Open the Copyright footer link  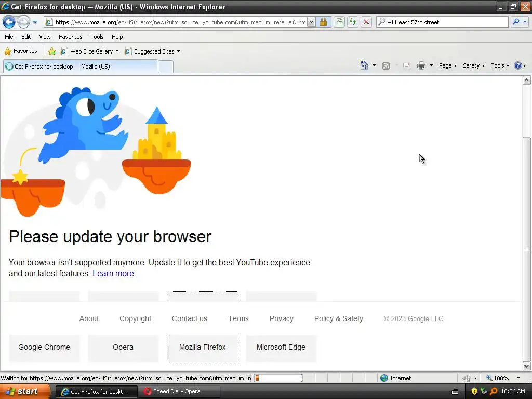click(x=136, y=318)
